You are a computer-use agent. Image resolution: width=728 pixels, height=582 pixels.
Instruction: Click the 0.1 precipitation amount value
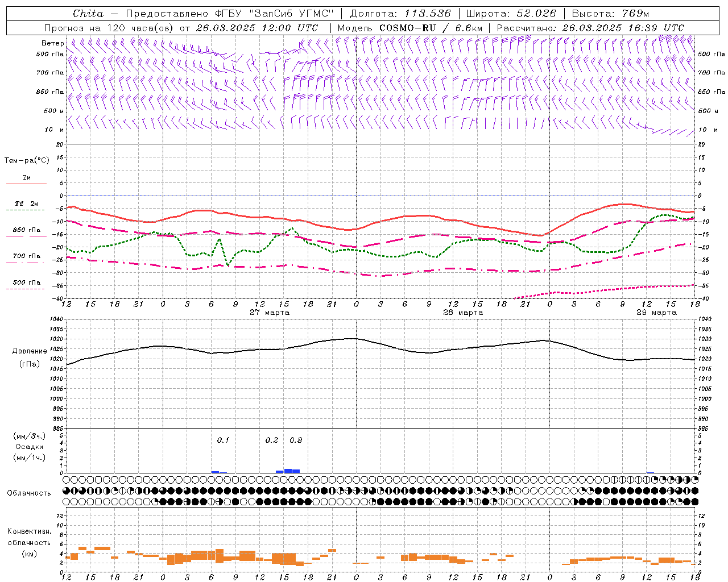223,440
